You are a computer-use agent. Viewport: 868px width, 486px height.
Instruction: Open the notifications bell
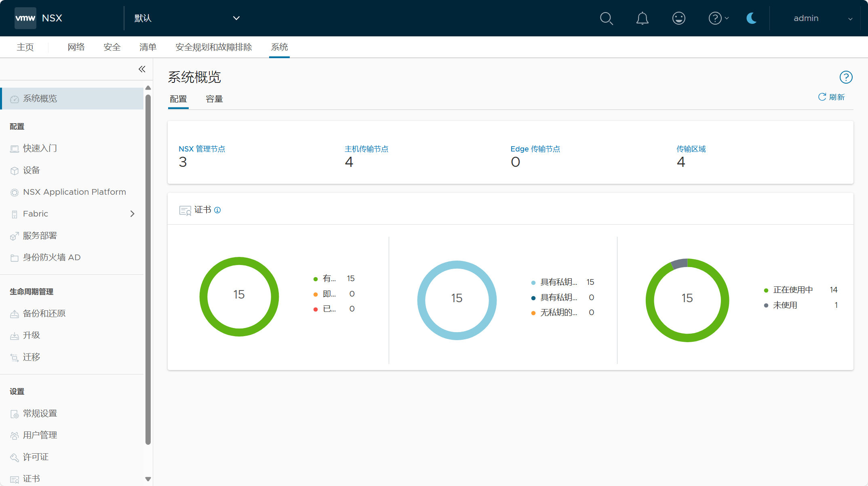(642, 18)
